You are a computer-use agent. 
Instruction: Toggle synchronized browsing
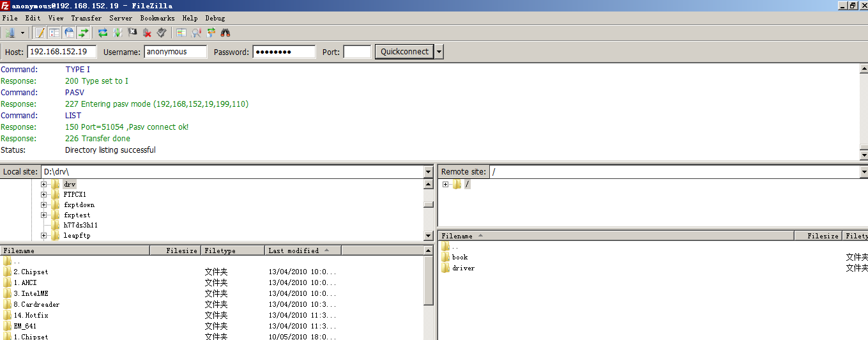(x=211, y=33)
